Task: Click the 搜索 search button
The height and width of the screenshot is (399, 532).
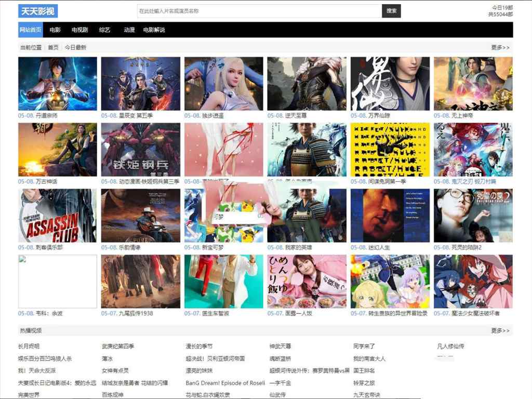Action: tap(391, 11)
